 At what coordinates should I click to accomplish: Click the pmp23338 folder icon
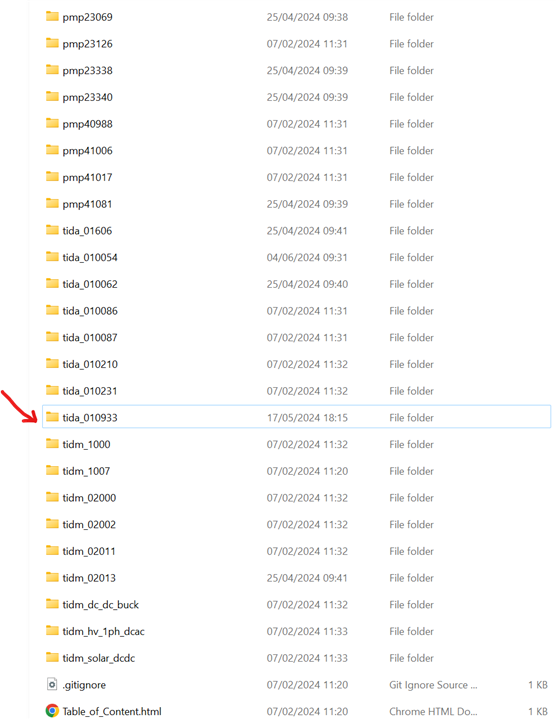[52, 70]
